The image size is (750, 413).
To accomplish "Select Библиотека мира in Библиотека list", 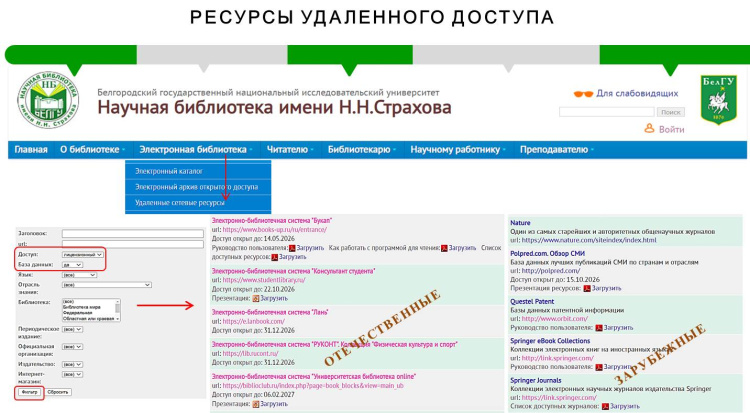I will tap(82, 307).
